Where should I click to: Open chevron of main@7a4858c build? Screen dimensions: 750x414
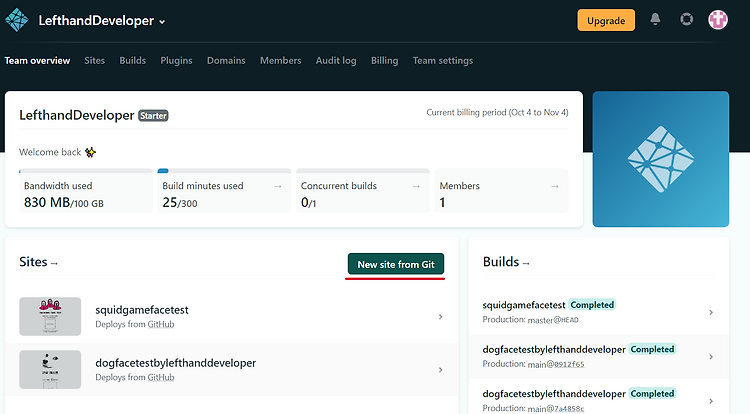[711, 401]
